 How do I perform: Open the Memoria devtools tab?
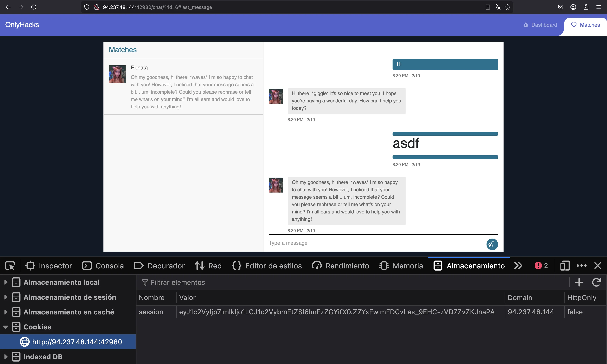point(401,266)
